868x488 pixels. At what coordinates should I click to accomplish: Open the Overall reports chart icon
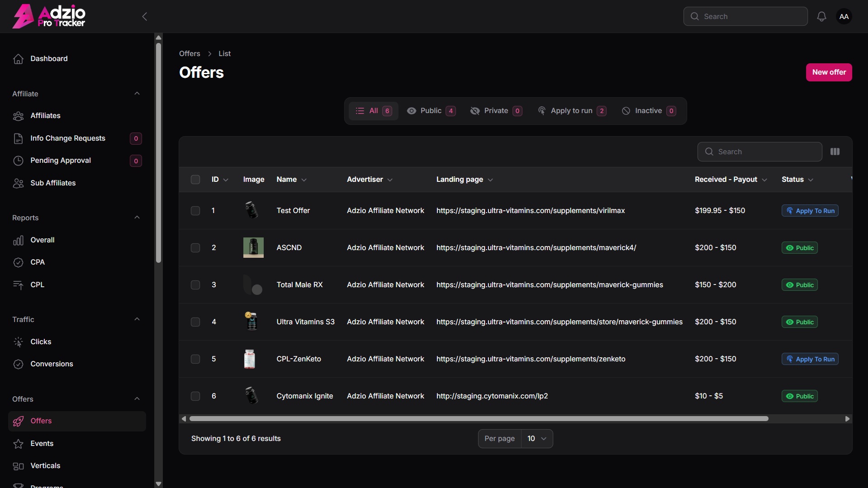tap(19, 240)
